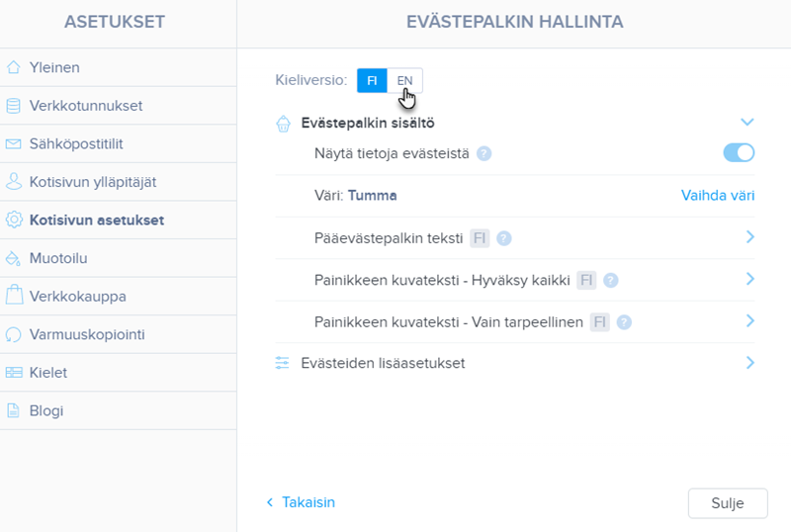Collapse the Evästepalkin sisältö section
791x532 pixels.
click(x=747, y=123)
